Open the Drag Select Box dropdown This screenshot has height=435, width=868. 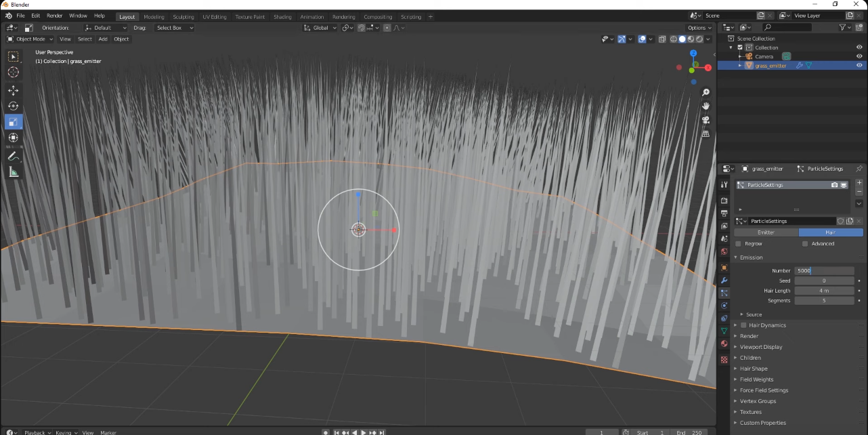coord(173,28)
